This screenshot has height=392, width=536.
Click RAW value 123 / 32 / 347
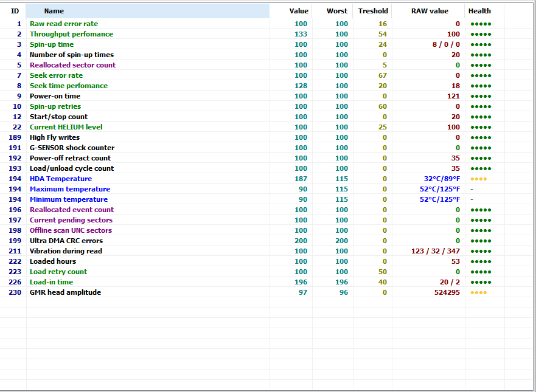pyautogui.click(x=436, y=251)
